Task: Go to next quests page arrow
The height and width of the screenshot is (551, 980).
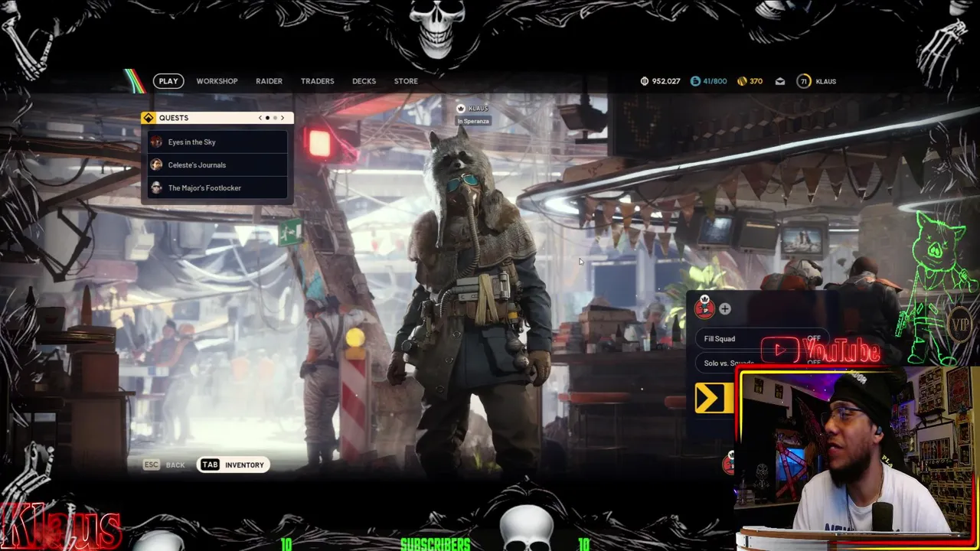Action: coord(282,118)
